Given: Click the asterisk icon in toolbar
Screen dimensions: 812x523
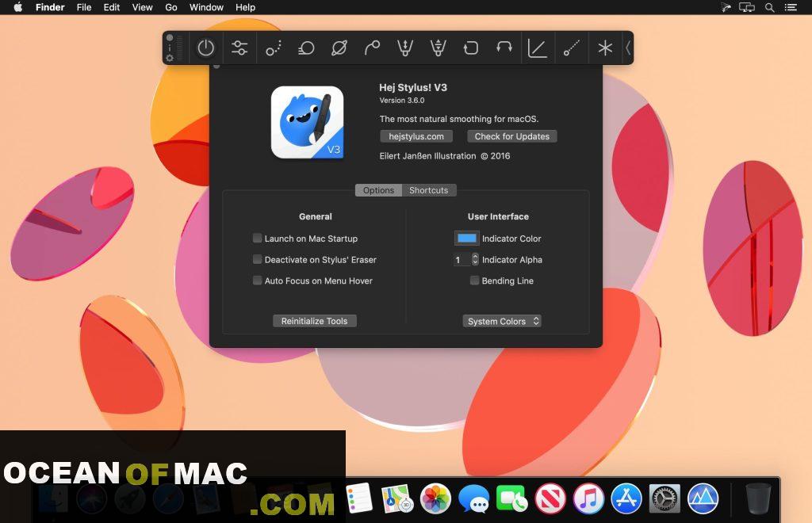Looking at the screenshot, I should [x=605, y=48].
